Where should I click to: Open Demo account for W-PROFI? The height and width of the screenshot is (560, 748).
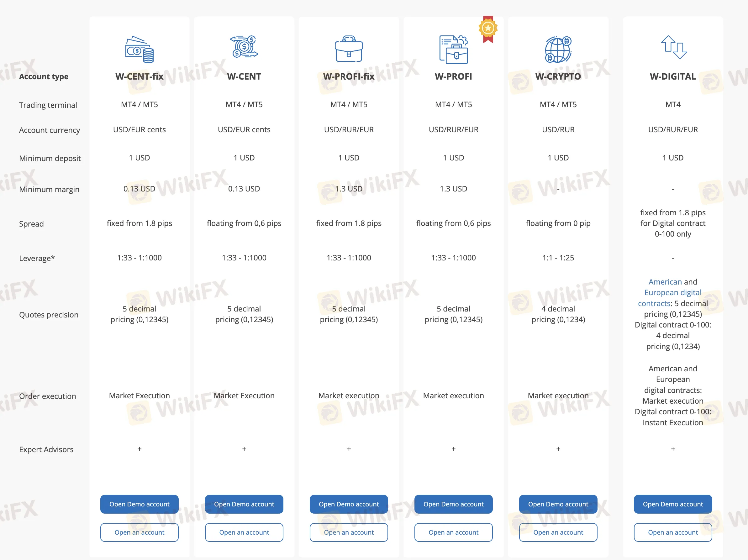(453, 504)
